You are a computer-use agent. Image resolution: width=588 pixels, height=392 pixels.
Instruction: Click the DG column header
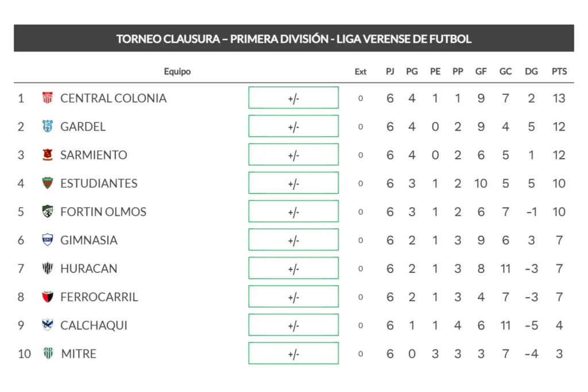531,72
